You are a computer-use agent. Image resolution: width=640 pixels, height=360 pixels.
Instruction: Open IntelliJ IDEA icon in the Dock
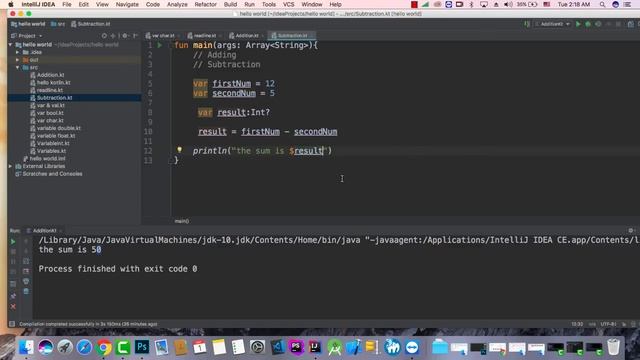coord(315,347)
